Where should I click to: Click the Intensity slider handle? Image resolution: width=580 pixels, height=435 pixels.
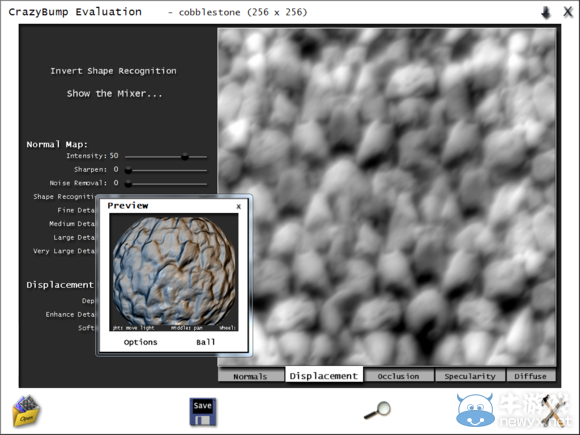tap(185, 157)
